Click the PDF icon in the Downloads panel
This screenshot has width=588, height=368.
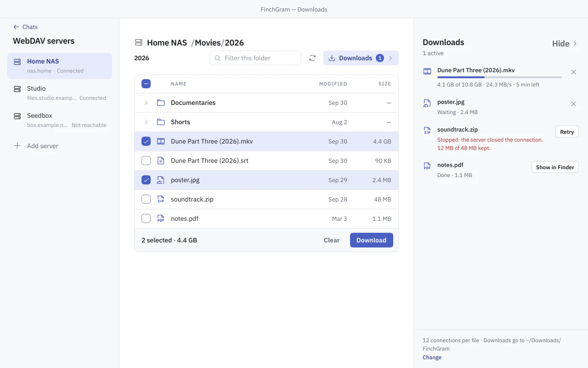pos(427,166)
